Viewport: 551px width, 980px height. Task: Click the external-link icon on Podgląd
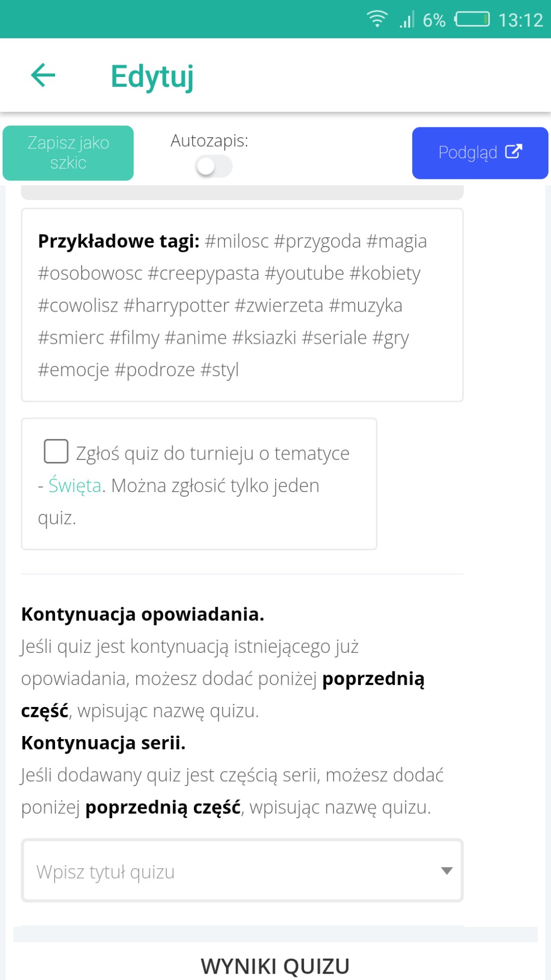[514, 151]
